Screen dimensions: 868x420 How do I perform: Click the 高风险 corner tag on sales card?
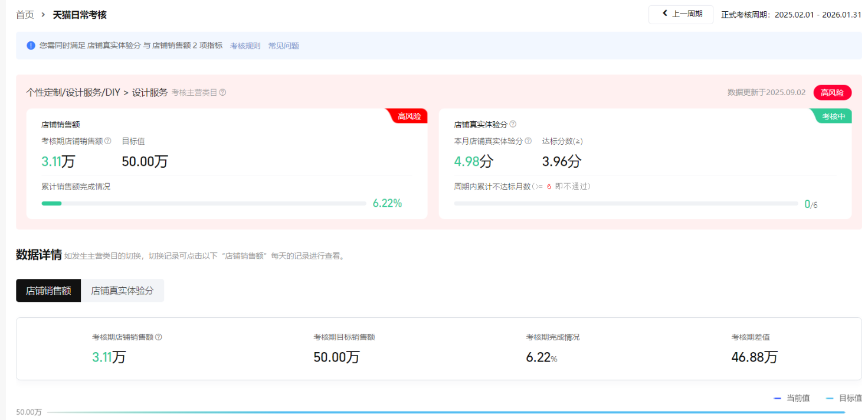409,116
